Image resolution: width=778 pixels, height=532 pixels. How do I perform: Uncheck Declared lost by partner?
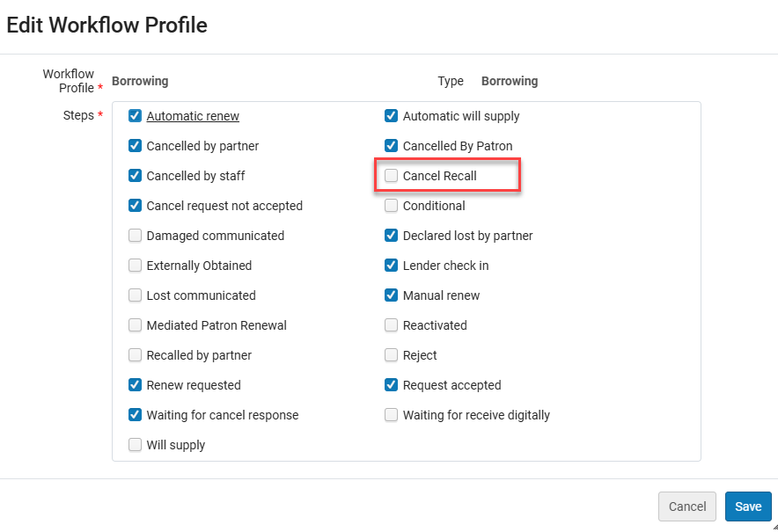(x=391, y=236)
